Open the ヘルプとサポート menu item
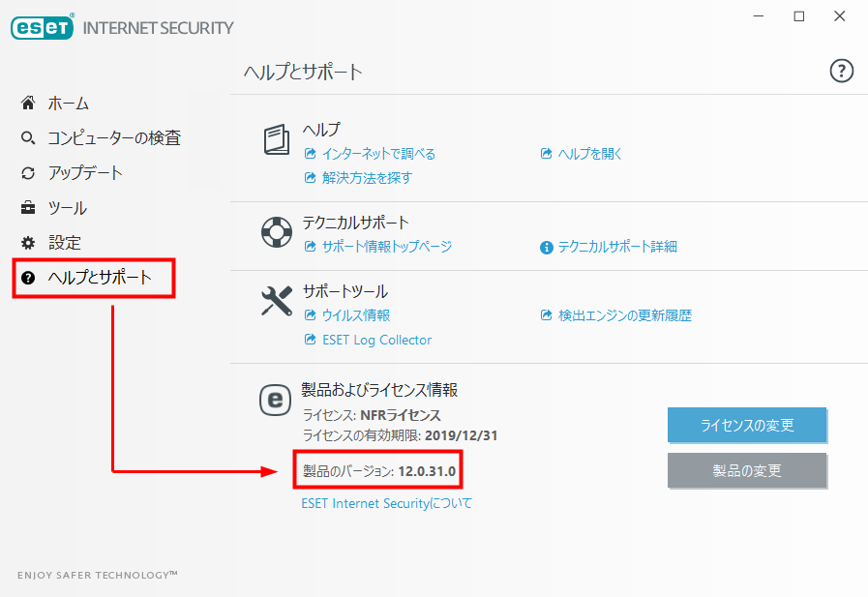The height and width of the screenshot is (597, 868). click(94, 278)
